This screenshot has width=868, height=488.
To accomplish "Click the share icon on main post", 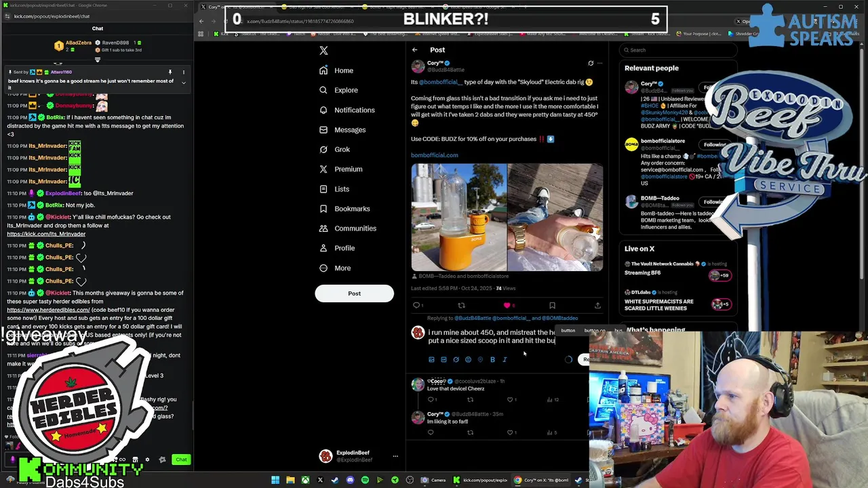I will point(597,306).
